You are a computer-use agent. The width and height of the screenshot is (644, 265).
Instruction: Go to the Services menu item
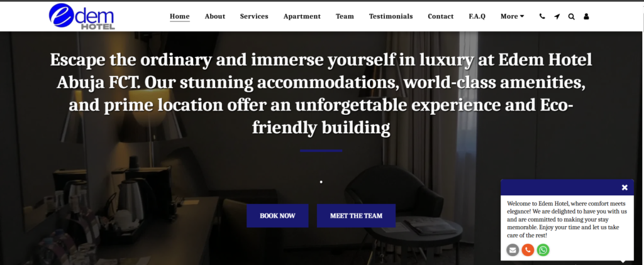[254, 16]
